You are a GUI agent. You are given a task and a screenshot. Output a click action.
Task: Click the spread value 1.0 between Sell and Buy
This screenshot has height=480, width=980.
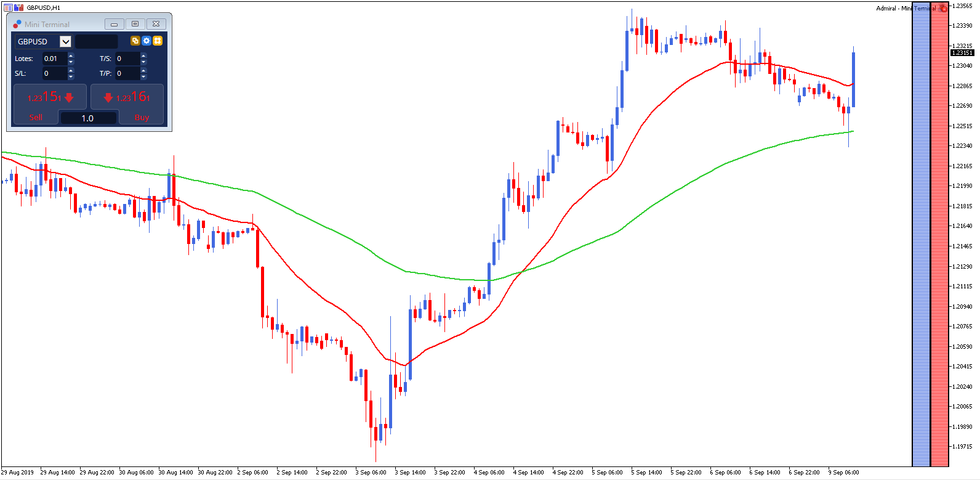click(87, 118)
